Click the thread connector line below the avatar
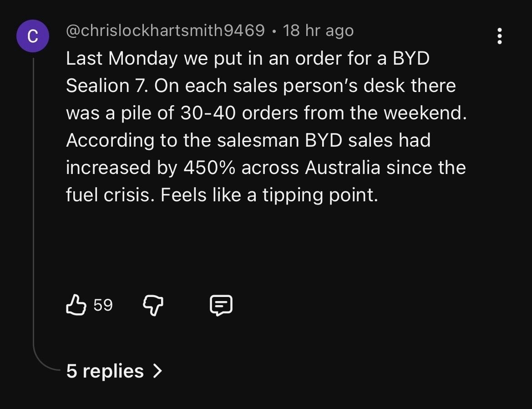This screenshot has height=409, width=532. 34,205
